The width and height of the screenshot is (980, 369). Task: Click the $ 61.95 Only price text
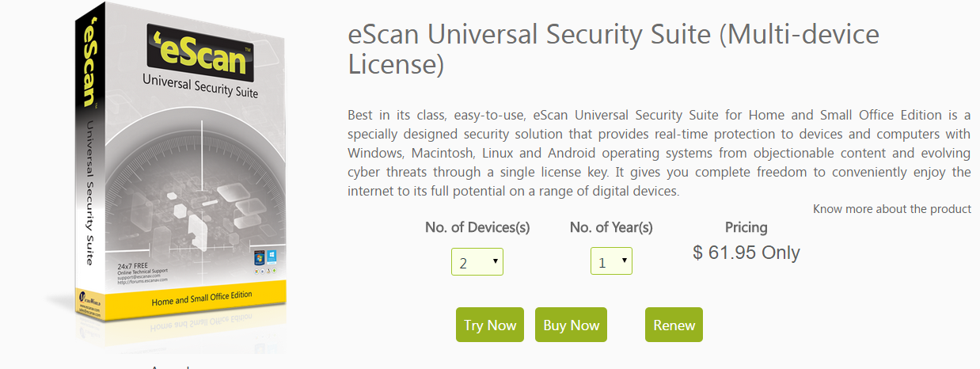click(x=746, y=253)
